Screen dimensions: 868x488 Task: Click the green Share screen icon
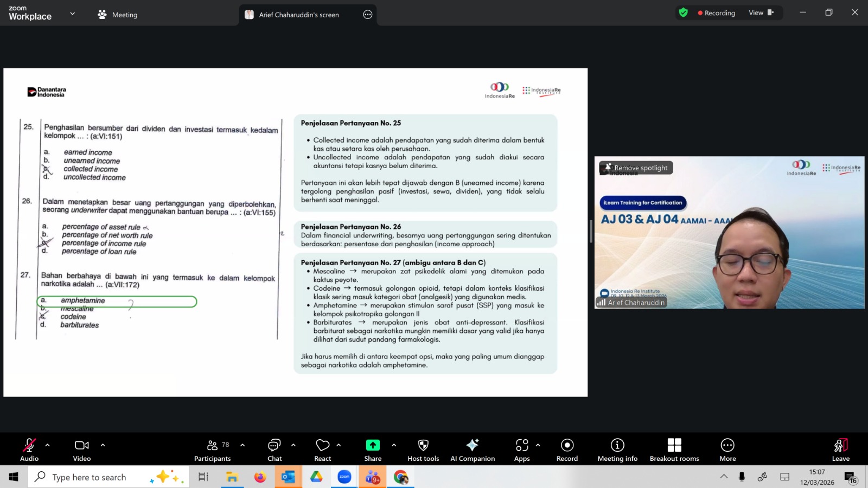pyautogui.click(x=373, y=445)
